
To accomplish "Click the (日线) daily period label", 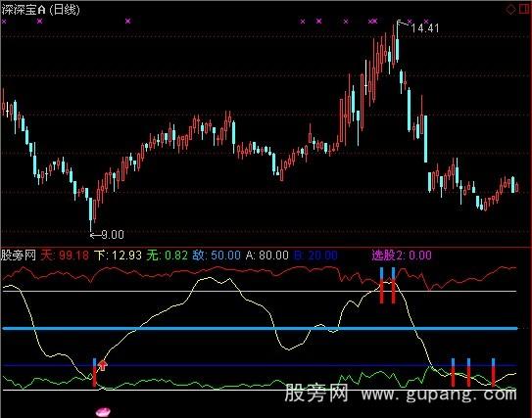I will [65, 10].
